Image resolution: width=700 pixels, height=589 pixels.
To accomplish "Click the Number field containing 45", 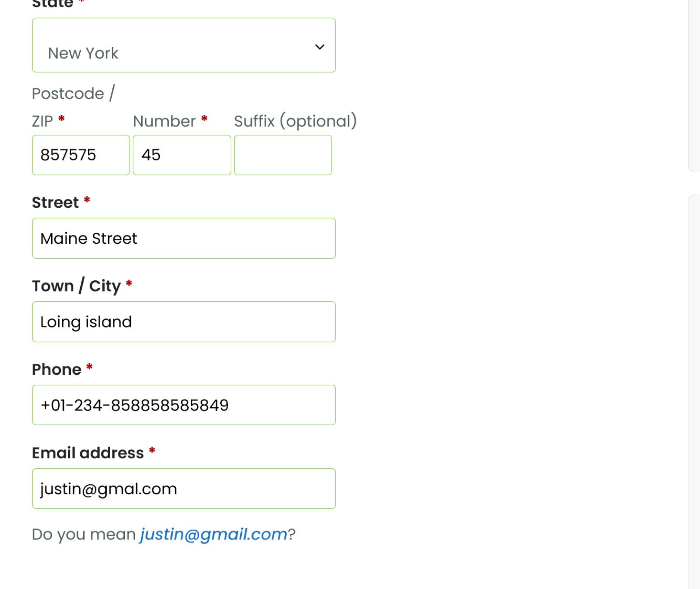I will pos(182,155).
